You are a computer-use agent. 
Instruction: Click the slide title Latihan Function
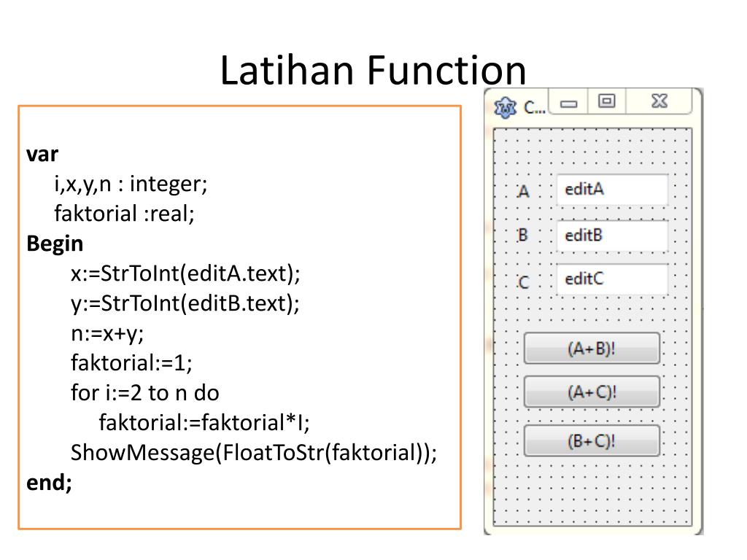coord(373,70)
